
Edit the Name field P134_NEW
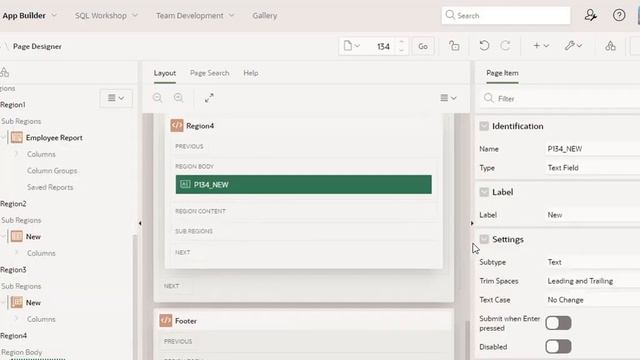593,149
